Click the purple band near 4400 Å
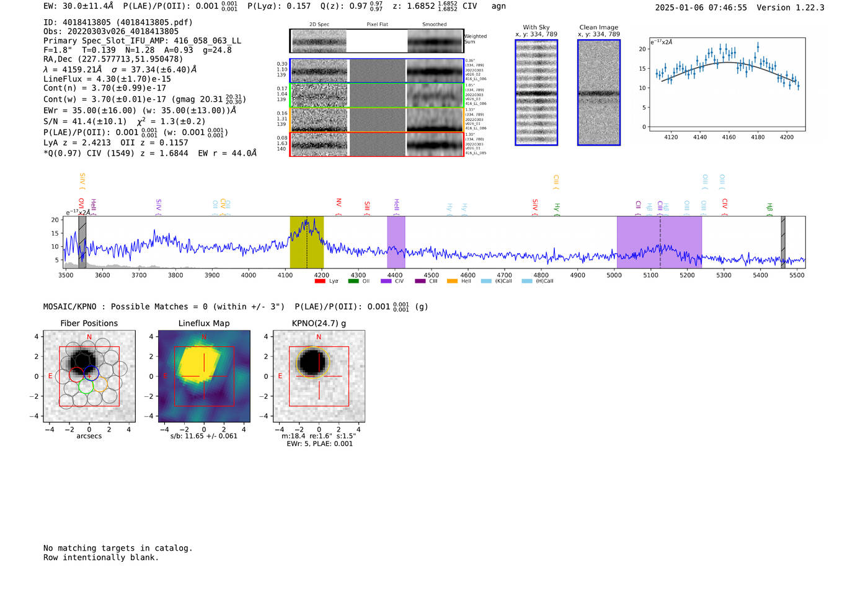The image size is (868, 591). pyautogui.click(x=396, y=242)
